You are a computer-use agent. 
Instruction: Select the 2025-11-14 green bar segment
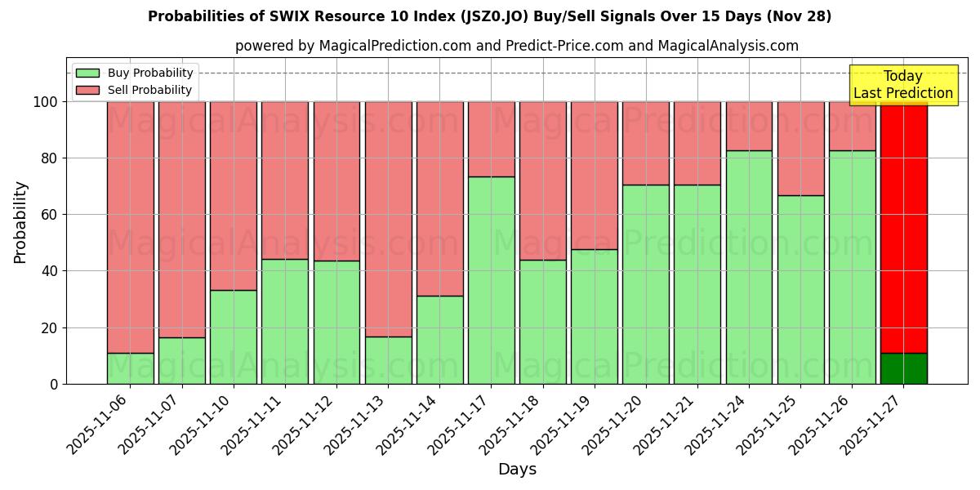442,339
